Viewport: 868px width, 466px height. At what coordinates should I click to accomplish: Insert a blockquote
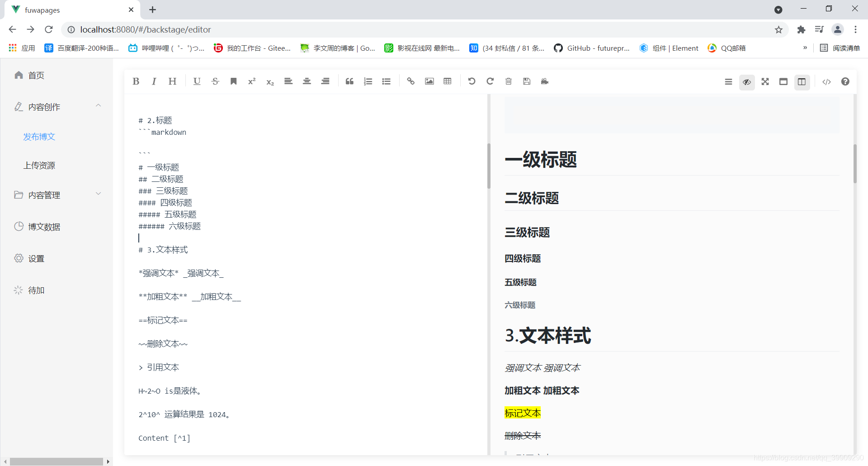(x=349, y=81)
